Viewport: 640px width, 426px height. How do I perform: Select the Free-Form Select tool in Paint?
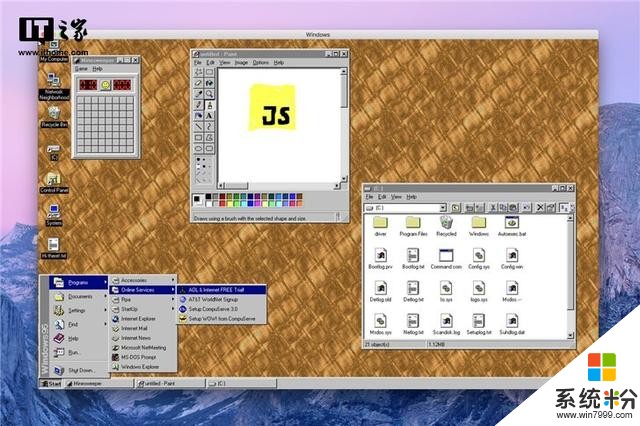click(x=199, y=72)
